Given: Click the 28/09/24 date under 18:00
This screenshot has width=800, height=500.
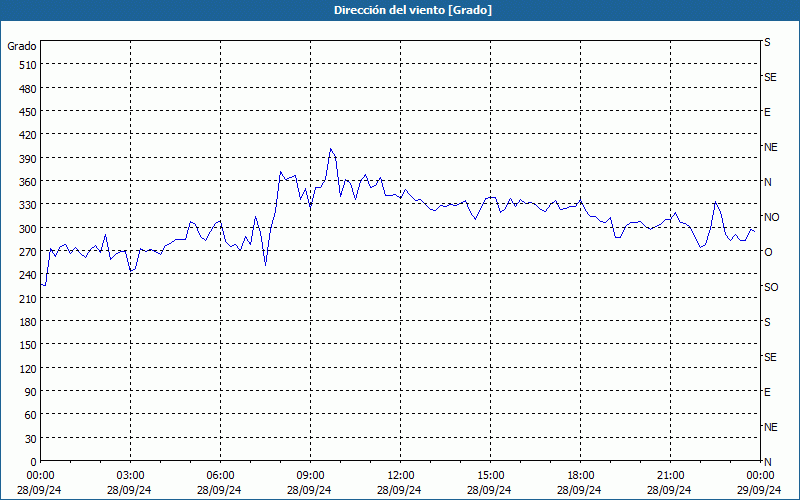Looking at the screenshot, I should point(579,490).
